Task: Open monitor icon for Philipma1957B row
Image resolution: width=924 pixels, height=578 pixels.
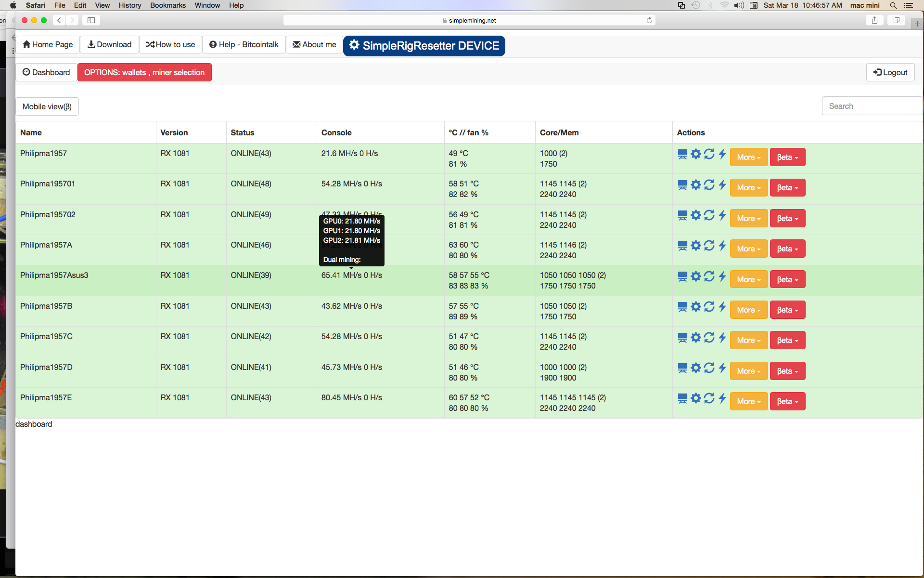Action: point(682,307)
